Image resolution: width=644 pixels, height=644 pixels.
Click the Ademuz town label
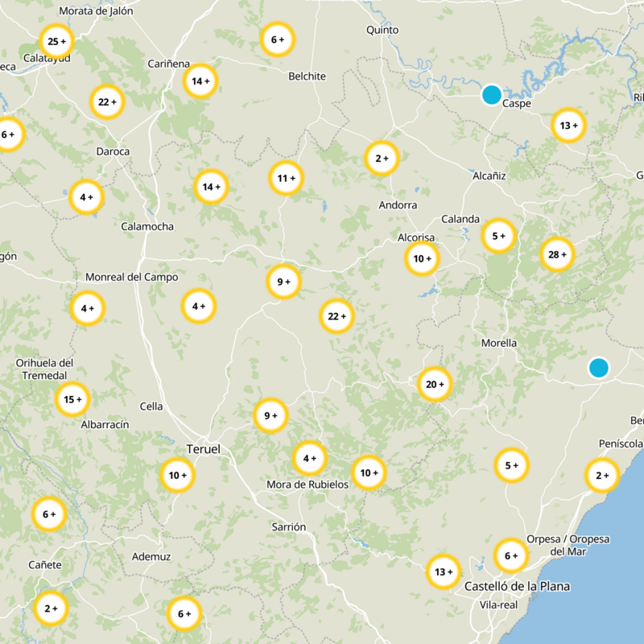click(151, 556)
